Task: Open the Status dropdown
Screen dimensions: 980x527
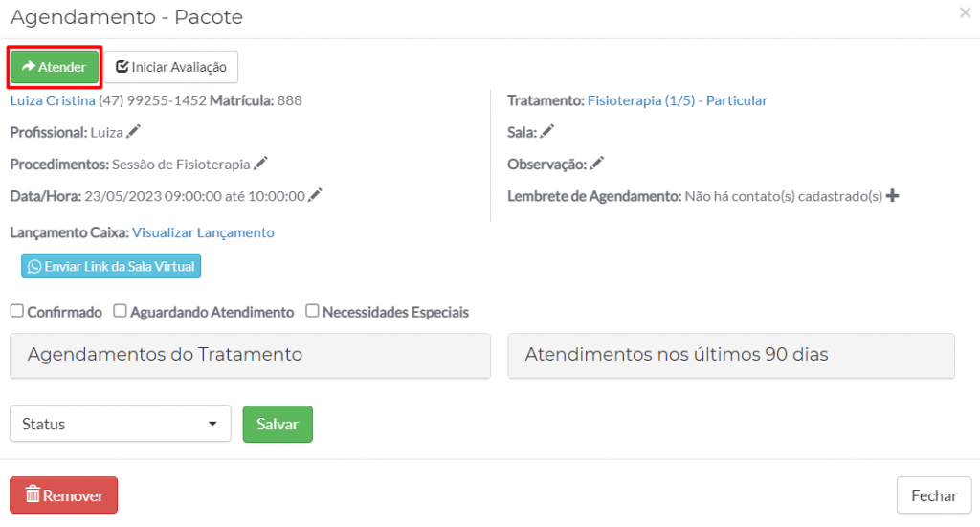Action: (121, 424)
